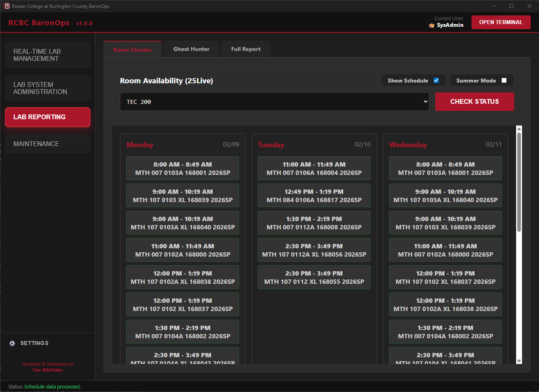Click the Dan Whittaker developer link
Viewport: 539px width, 392px height.
48,370
